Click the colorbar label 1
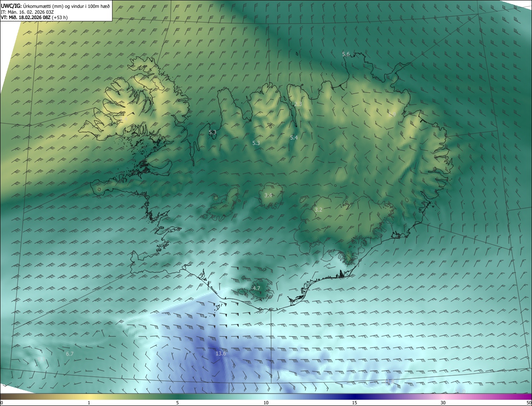Image resolution: width=532 pixels, height=406 pixels. pyautogui.click(x=89, y=403)
